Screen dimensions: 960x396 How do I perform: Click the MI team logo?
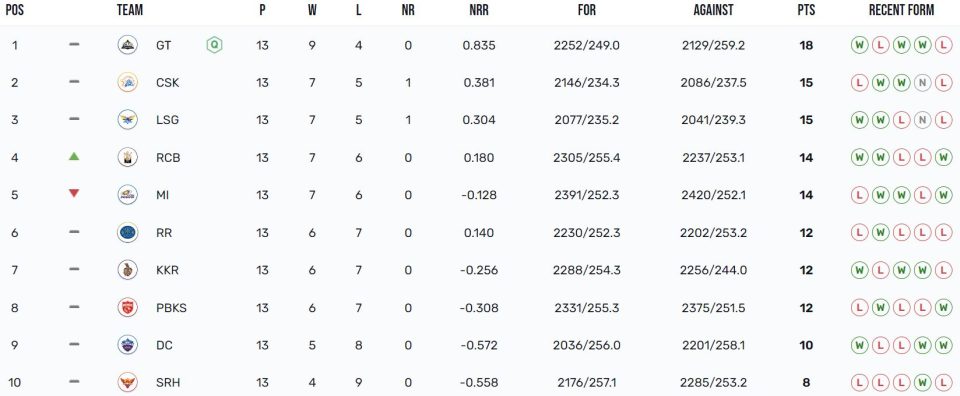tap(128, 195)
